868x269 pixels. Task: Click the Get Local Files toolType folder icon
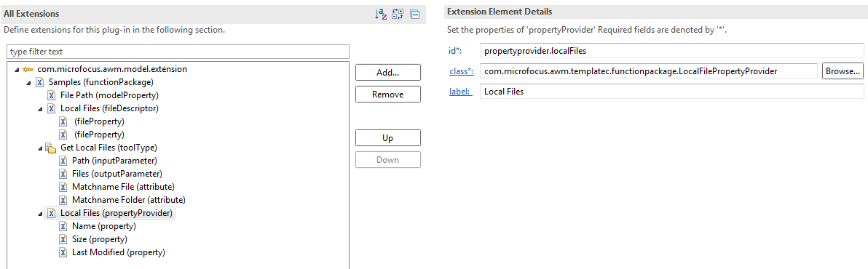tap(51, 148)
